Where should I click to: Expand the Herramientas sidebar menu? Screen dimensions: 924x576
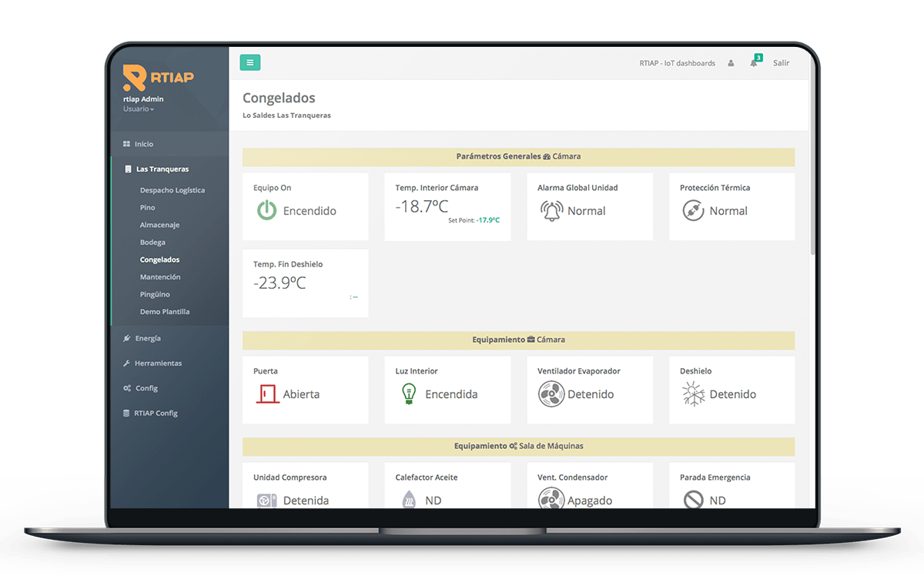(158, 363)
